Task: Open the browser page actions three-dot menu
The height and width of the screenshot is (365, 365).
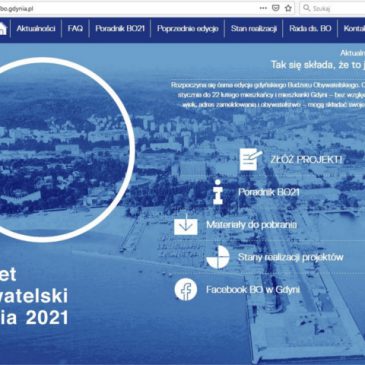Action: (263, 8)
